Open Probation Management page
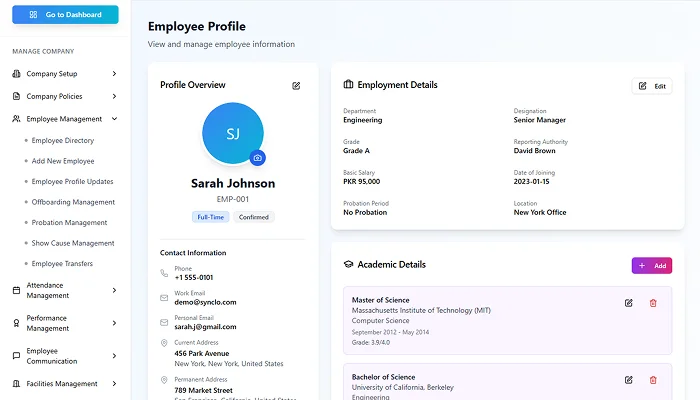Image resolution: width=700 pixels, height=400 pixels. (69, 222)
